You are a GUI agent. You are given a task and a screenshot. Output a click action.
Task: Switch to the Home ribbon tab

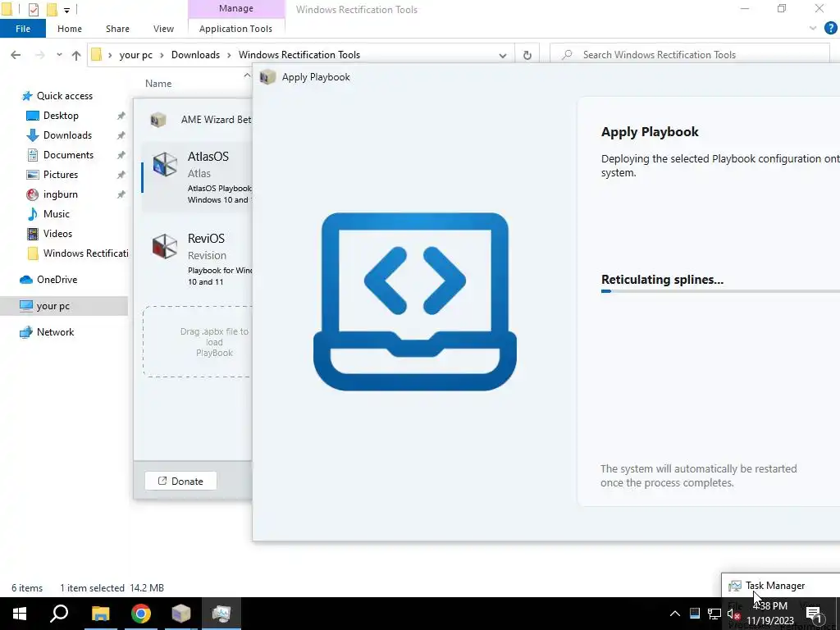coord(70,29)
